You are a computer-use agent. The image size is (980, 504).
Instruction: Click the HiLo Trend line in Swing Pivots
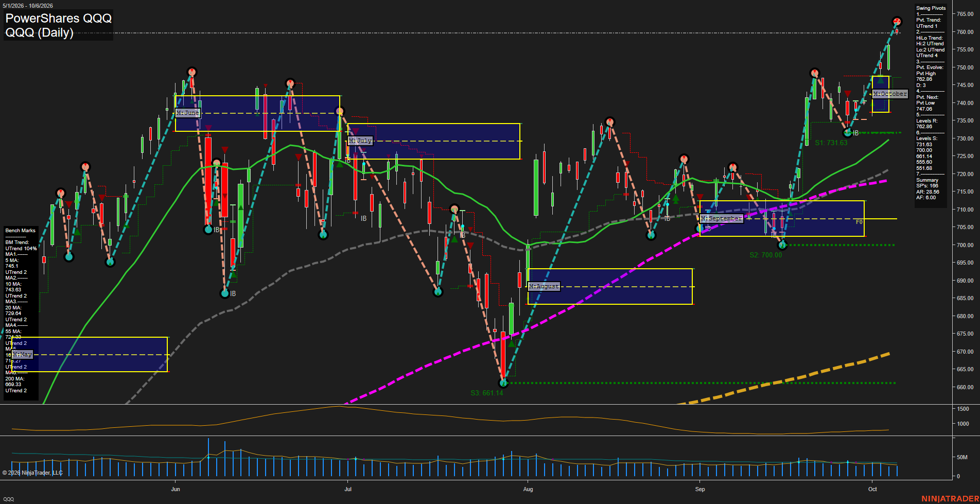[930, 38]
